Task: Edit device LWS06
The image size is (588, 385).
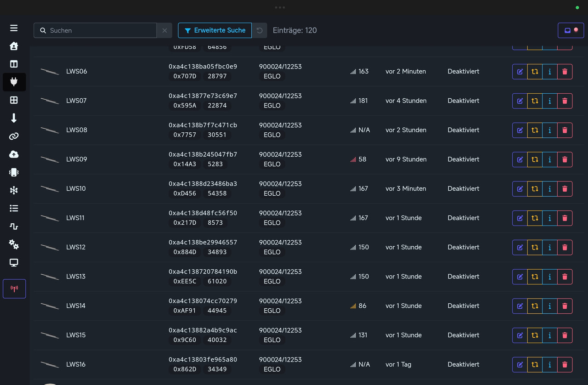Action: (520, 71)
